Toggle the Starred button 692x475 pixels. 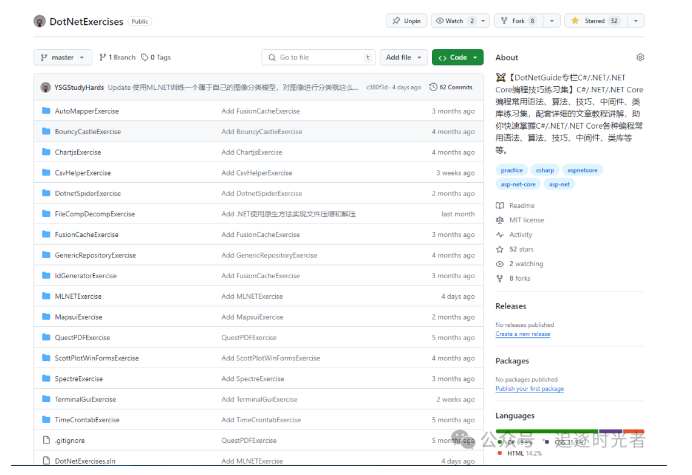(x=595, y=21)
